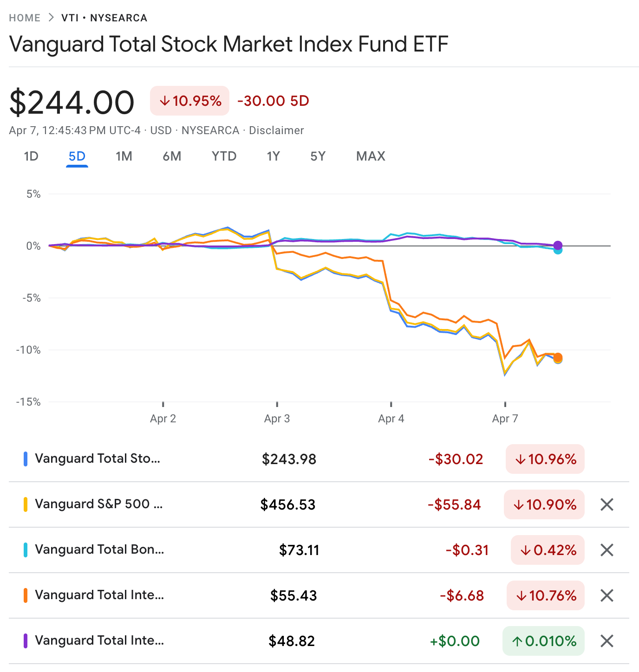Remove Vanguard S&P 500 comparison with X
Screen dimensions: 639x672
pos(607,504)
